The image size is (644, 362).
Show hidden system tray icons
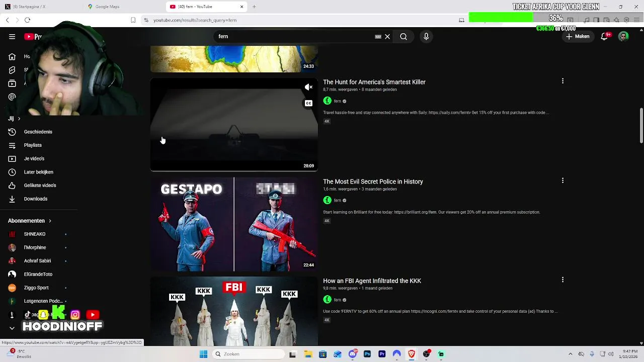[570, 354]
